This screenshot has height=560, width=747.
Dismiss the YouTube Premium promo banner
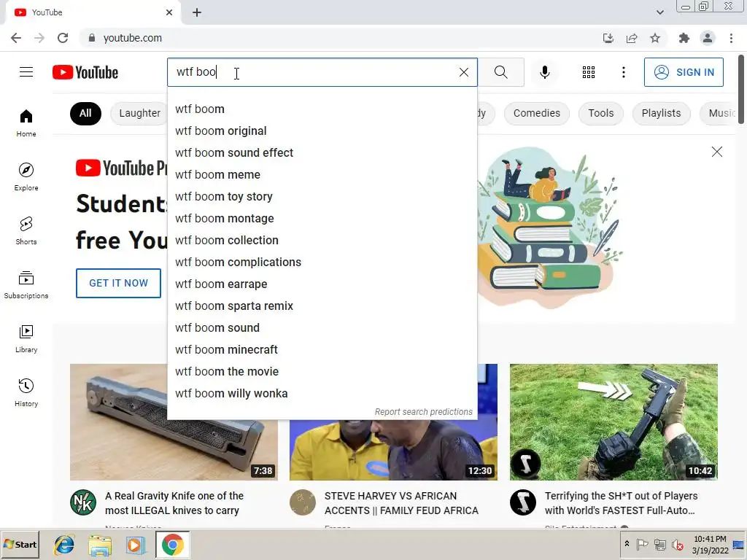[716, 152]
